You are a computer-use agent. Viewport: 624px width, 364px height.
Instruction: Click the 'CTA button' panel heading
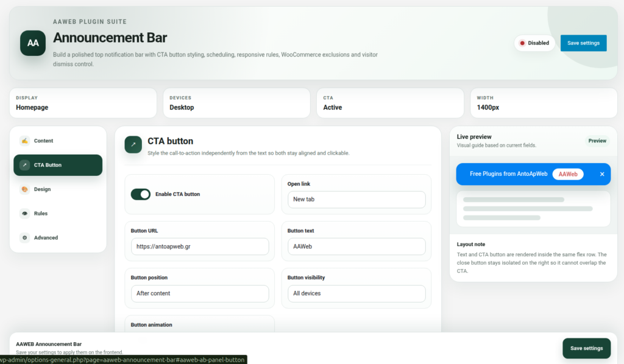[171, 141]
